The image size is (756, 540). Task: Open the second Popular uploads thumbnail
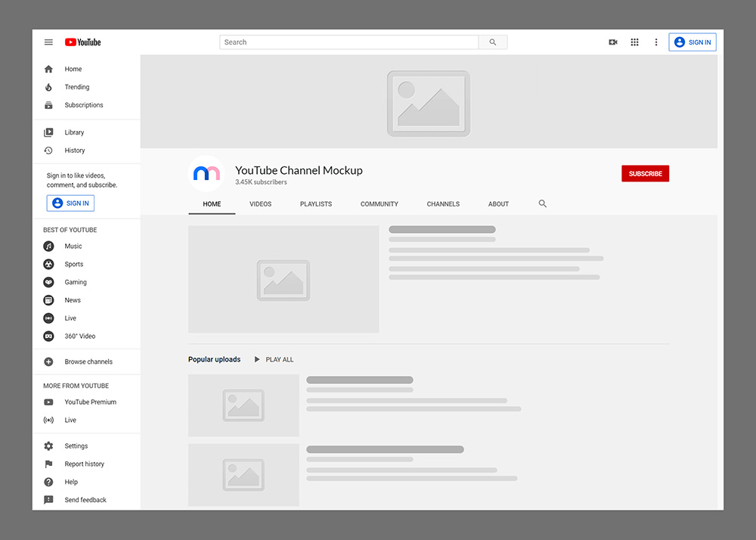(x=243, y=475)
